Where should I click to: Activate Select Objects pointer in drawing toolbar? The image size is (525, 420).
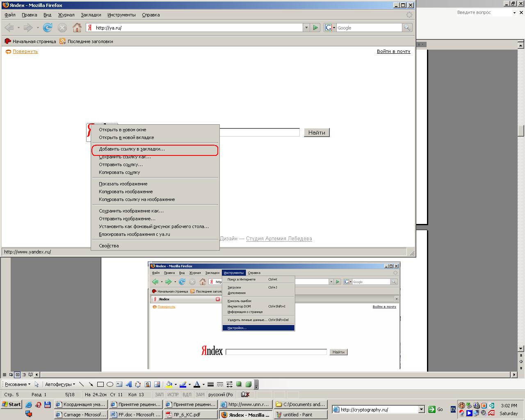click(37, 384)
